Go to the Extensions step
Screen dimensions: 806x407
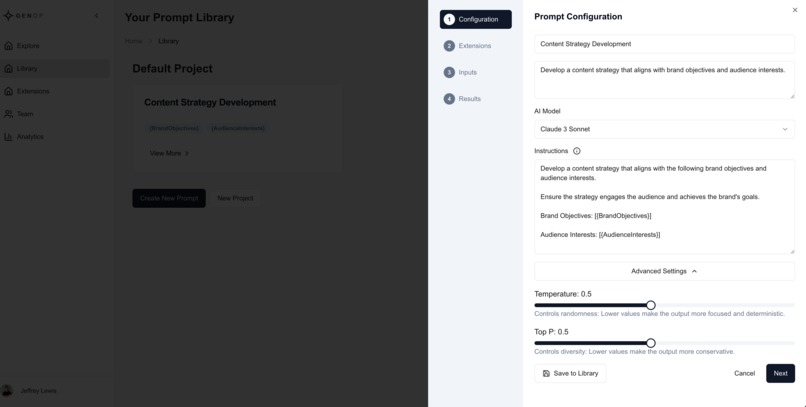(468, 46)
